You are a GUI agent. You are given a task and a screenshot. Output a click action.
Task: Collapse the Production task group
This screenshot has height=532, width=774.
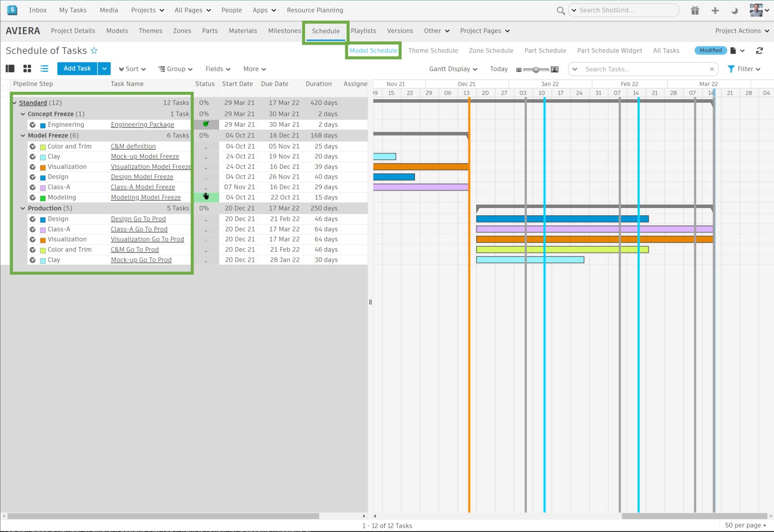point(23,208)
